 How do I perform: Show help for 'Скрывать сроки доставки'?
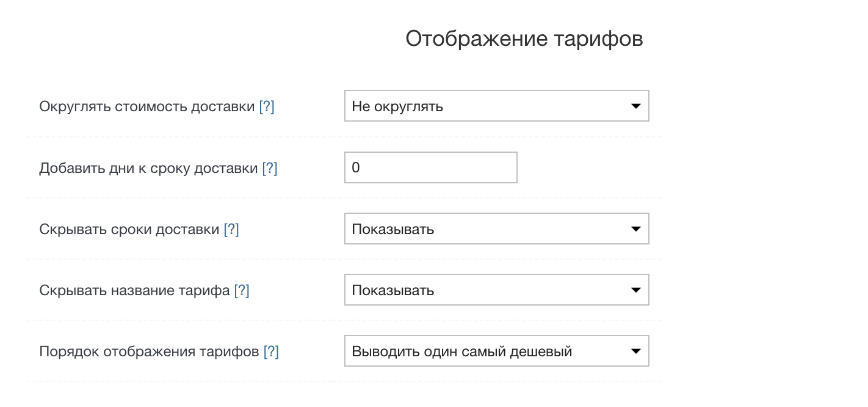tap(231, 230)
